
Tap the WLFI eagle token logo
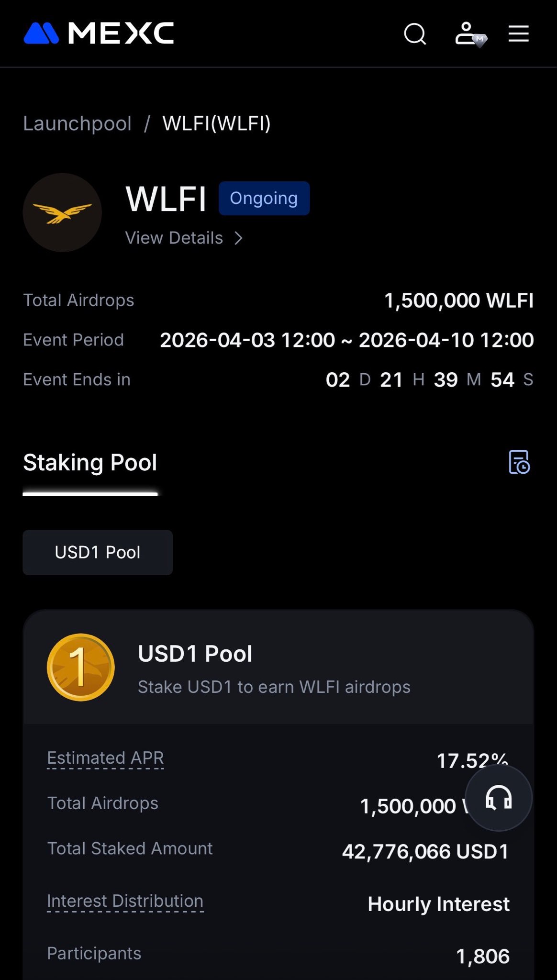click(62, 212)
